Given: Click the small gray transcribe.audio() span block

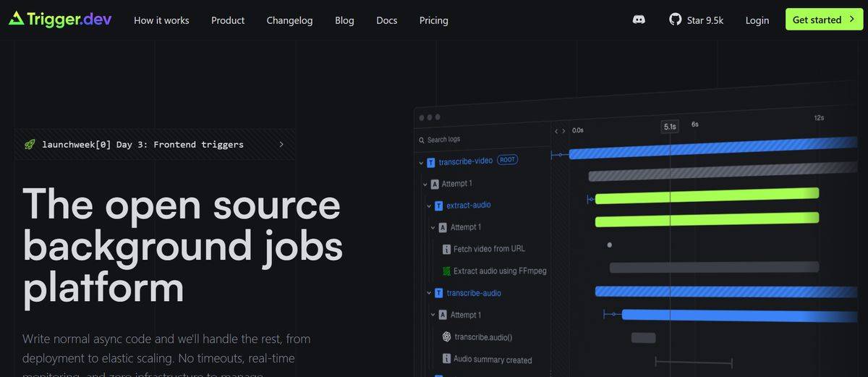Looking at the screenshot, I should coord(644,338).
